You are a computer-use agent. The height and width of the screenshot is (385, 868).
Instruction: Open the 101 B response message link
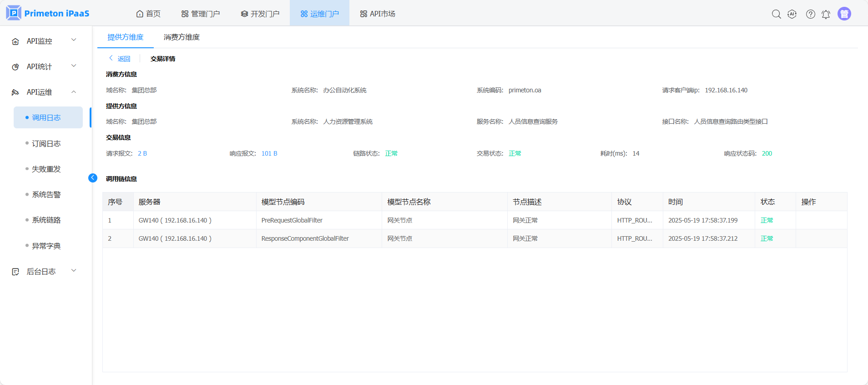(x=269, y=154)
